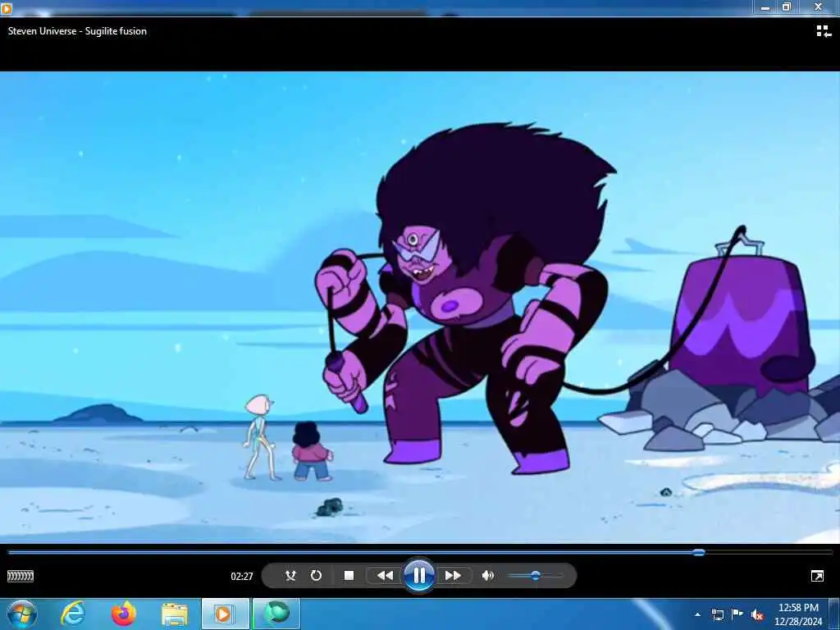840x630 pixels.
Task: Show hidden system tray icons
Action: point(697,614)
